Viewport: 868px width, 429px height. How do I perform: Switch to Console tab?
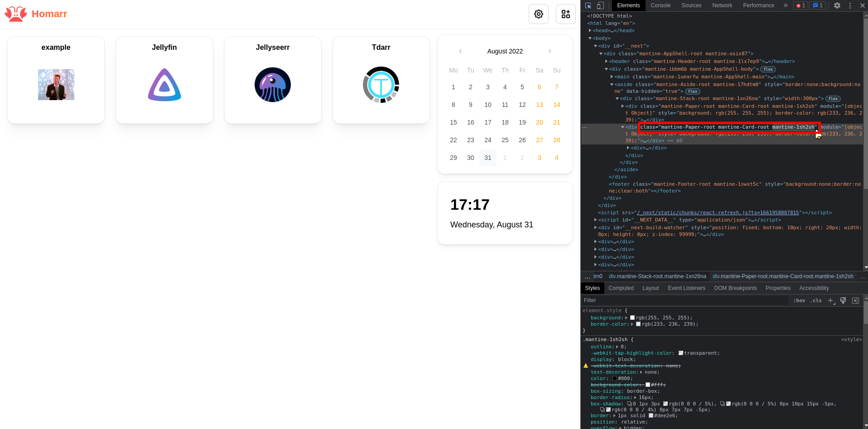pyautogui.click(x=661, y=5)
